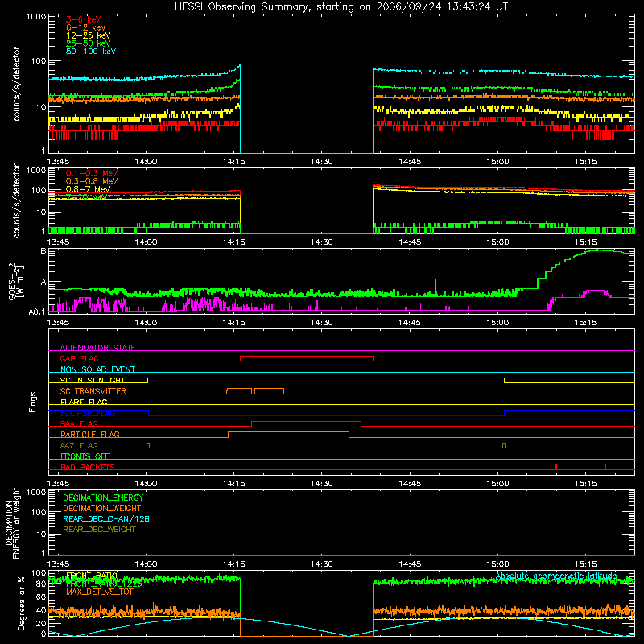Click the HESSI Observing Summary title text

pos(341,7)
